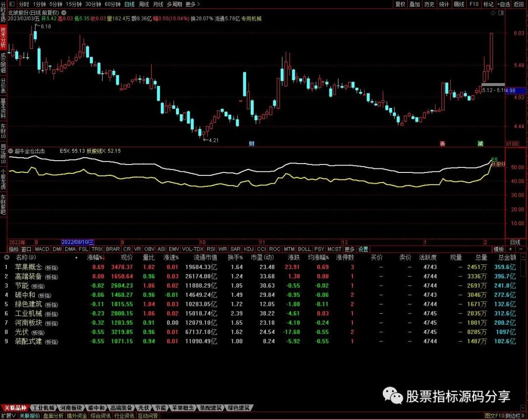Open the 成交明细 sidebar tab

click(3, 63)
